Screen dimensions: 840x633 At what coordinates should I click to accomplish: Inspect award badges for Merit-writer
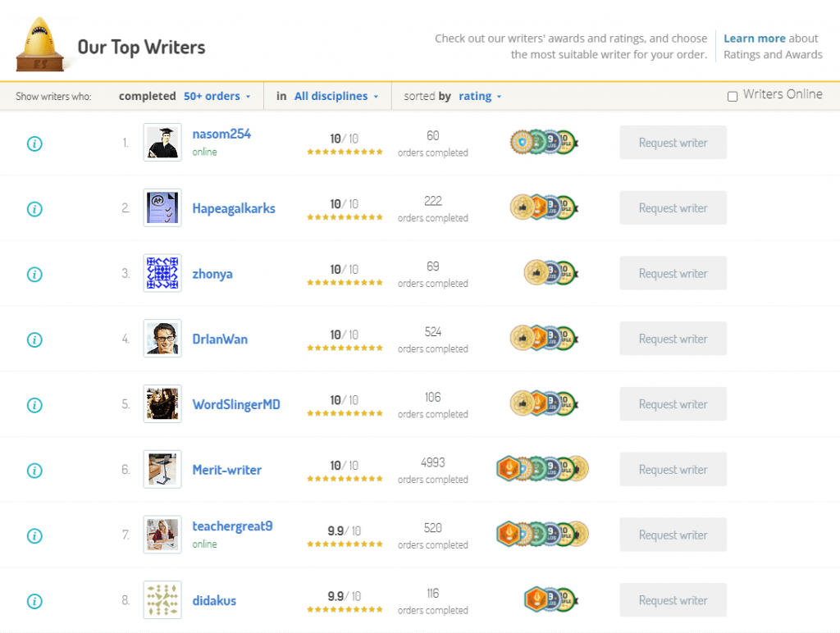[542, 468]
